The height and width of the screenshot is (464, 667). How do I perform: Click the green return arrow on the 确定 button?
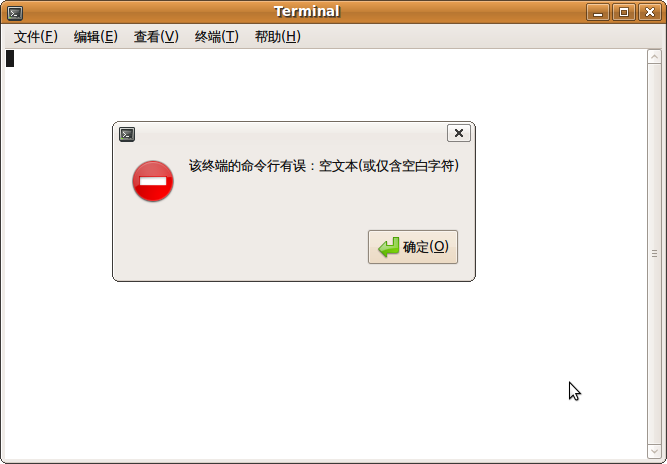pyautogui.click(x=388, y=247)
